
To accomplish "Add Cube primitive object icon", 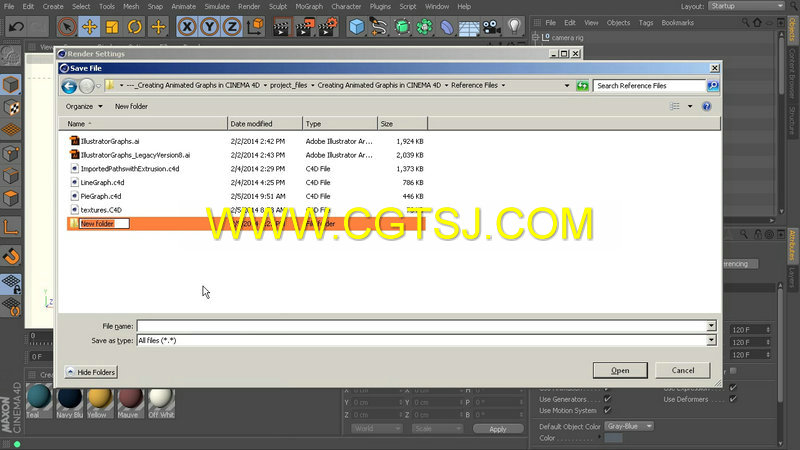I will (x=357, y=27).
